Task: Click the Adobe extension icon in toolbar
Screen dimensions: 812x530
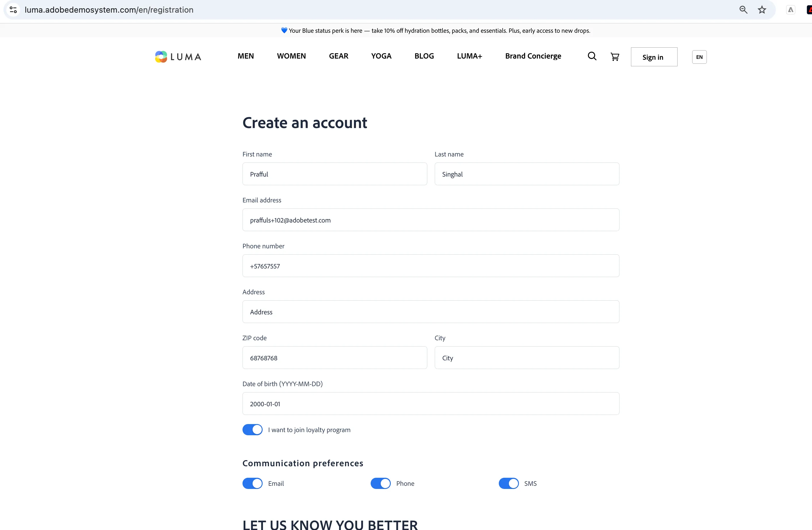Action: click(790, 9)
